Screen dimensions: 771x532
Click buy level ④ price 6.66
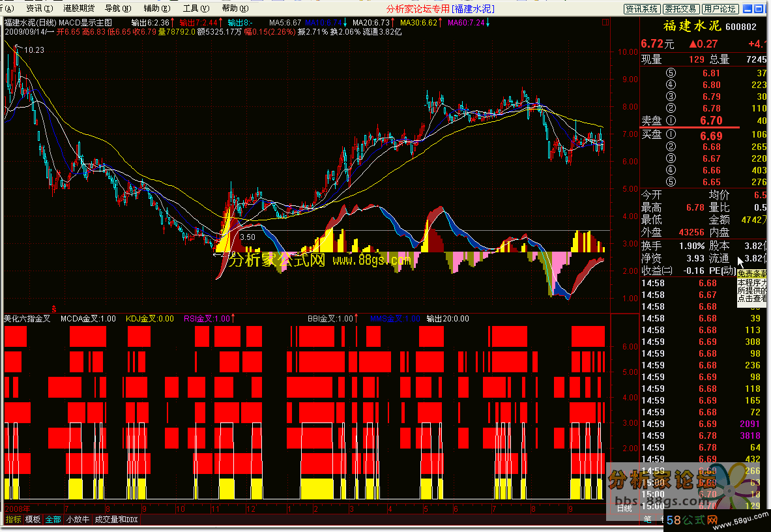click(711, 170)
